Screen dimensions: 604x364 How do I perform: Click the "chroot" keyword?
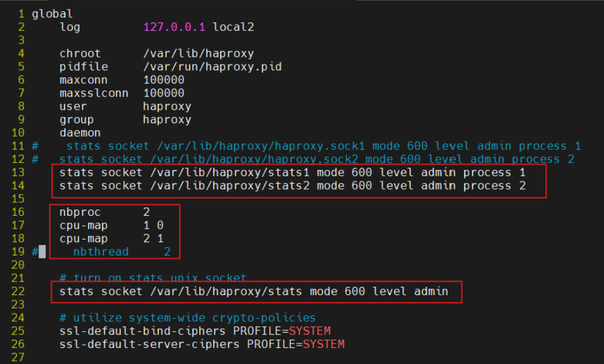(80, 54)
